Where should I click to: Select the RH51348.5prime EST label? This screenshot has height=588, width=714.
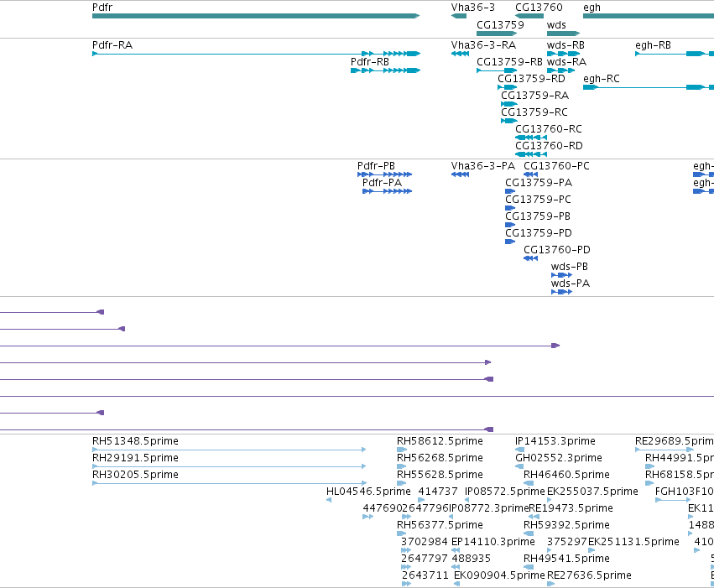[135, 441]
